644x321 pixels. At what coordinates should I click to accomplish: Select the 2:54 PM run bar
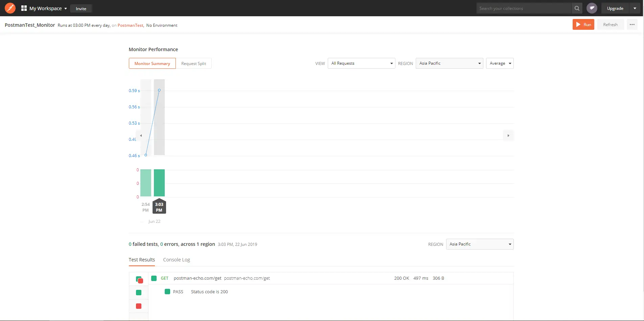[x=146, y=183]
